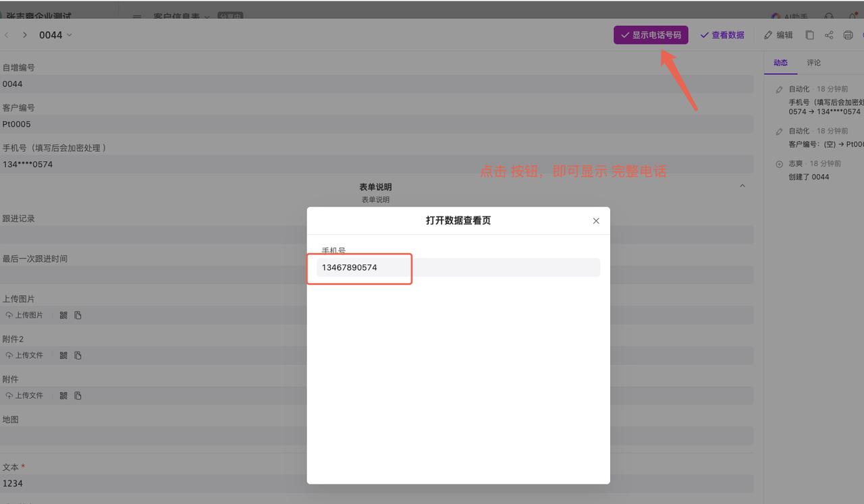This screenshot has height=504, width=864.
Task: Click the copy record icon in toolbar
Action: [x=810, y=35]
